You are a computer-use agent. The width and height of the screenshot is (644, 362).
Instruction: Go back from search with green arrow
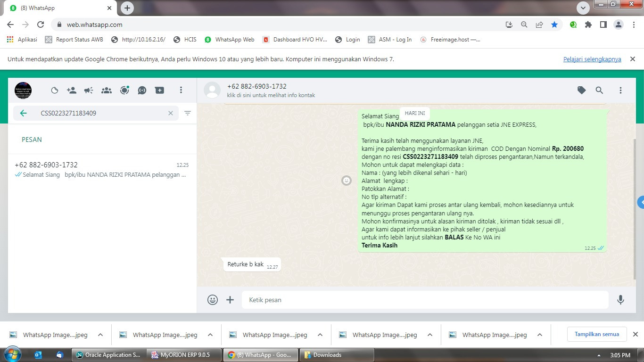(x=23, y=113)
